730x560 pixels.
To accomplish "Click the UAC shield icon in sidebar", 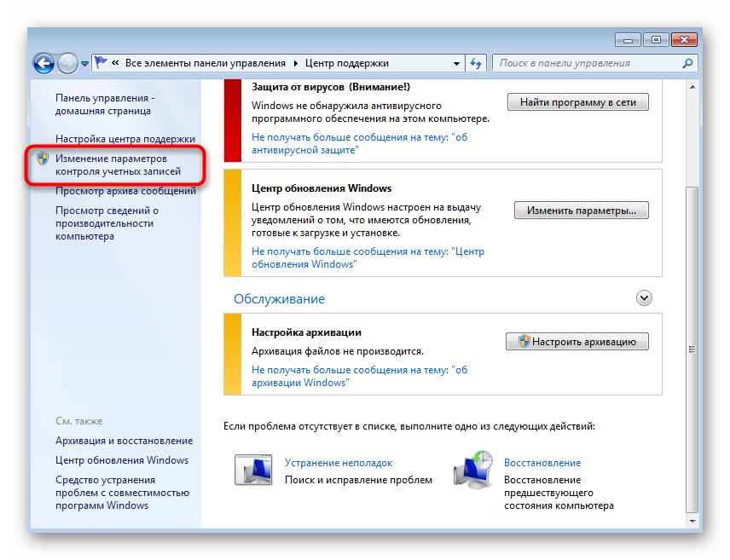I will pyautogui.click(x=43, y=159).
